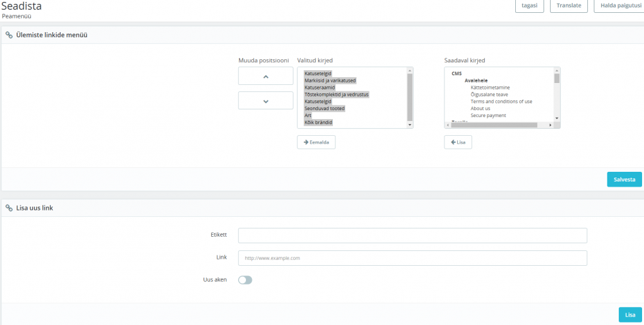Save menu with Salvesta button
The image size is (644, 325).
[x=624, y=180]
